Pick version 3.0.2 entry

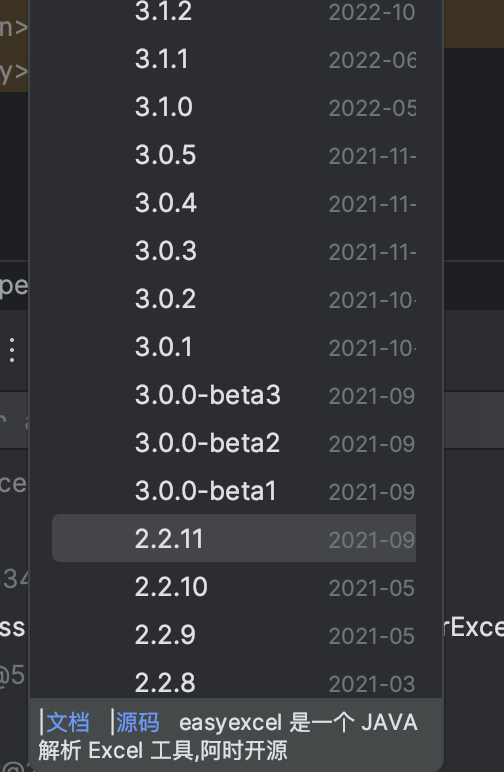click(x=234, y=299)
